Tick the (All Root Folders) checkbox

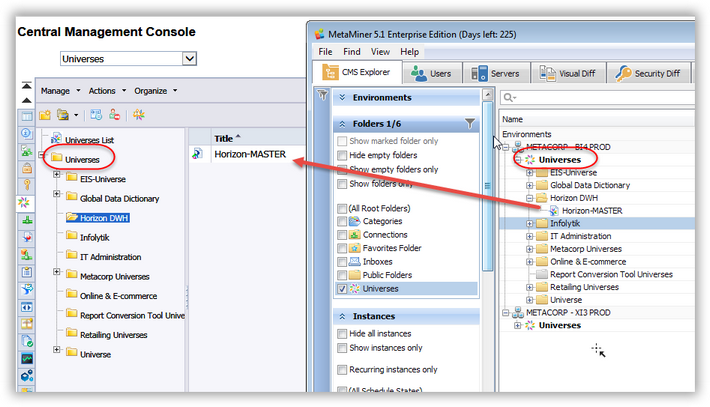click(x=342, y=209)
